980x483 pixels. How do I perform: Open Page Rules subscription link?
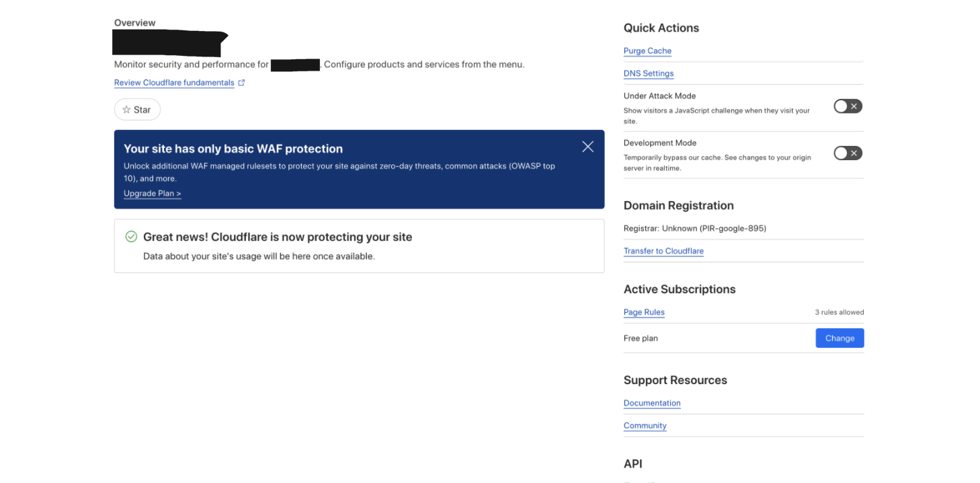tap(644, 312)
